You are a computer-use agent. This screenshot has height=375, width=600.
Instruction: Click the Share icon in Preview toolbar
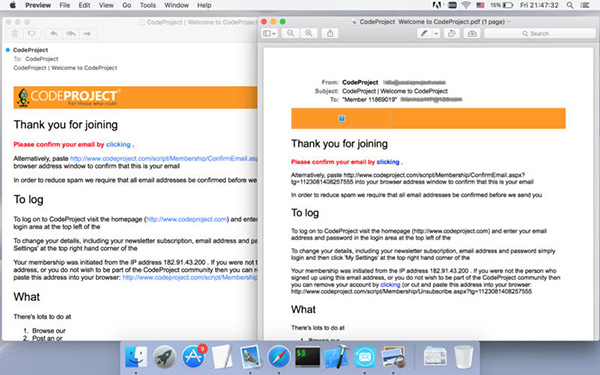[x=330, y=34]
